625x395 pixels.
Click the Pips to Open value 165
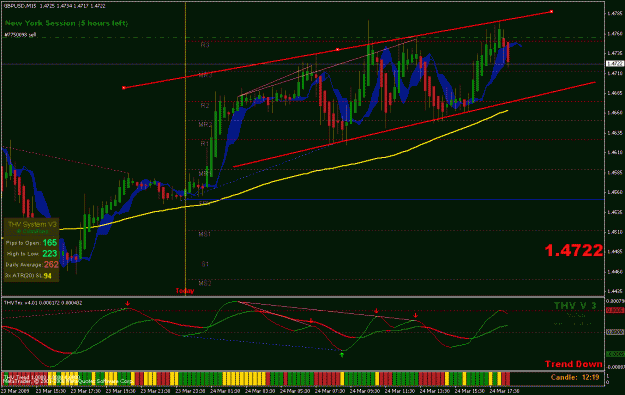pyautogui.click(x=50, y=243)
